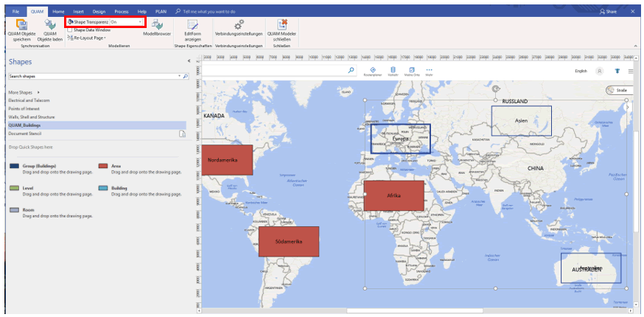Expand the More Shapes arrow

pos(38,92)
